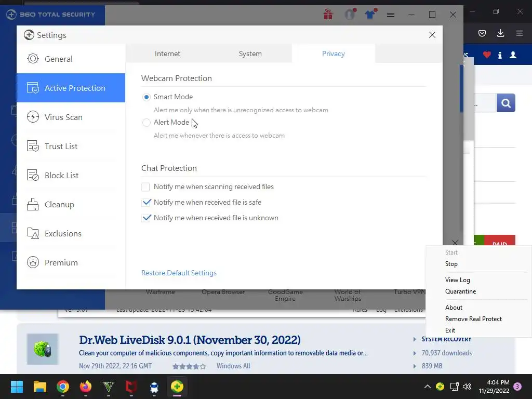This screenshot has height=399, width=532.
Task: Close the Settings dialog
Action: [x=432, y=35]
